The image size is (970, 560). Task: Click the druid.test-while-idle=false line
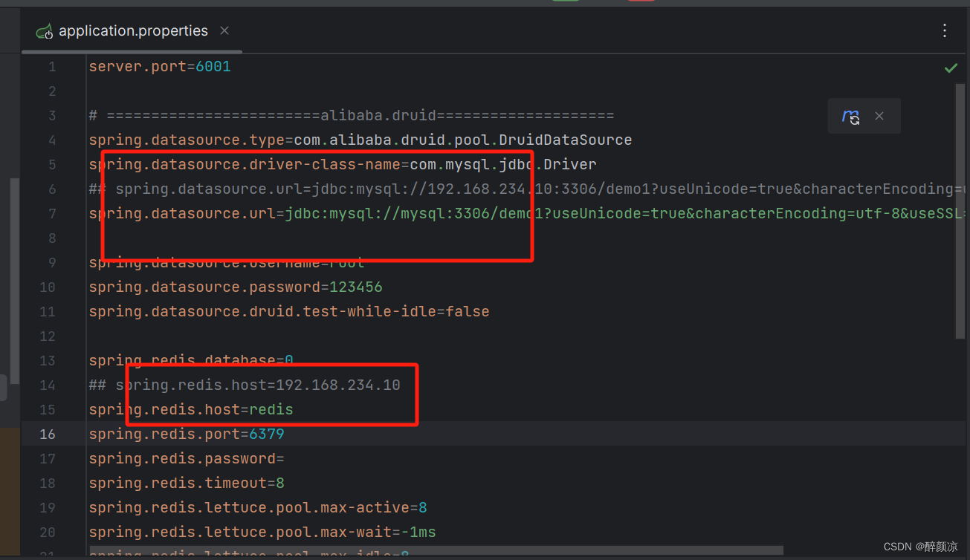[289, 311]
